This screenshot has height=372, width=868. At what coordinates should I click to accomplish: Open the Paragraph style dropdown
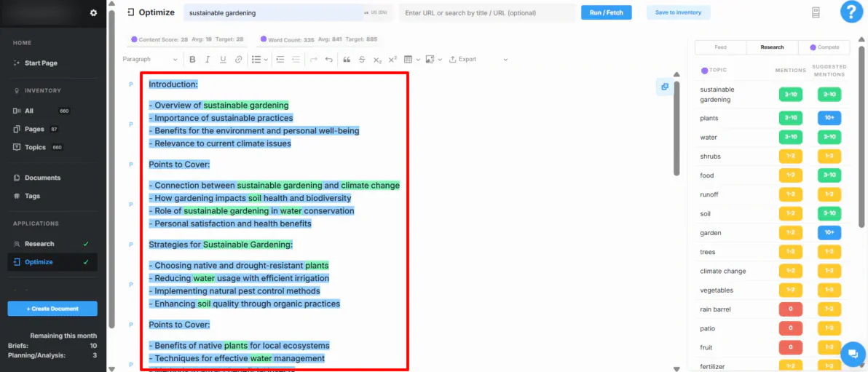click(x=150, y=59)
